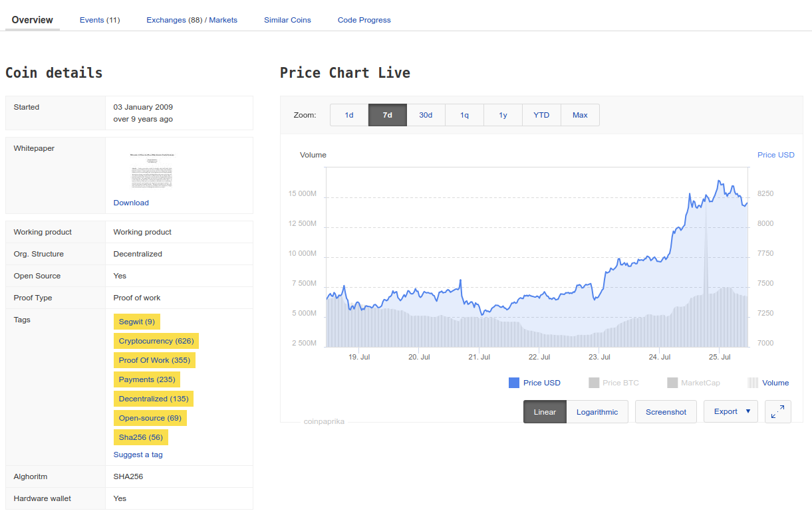Open the Similar Coins tab
This screenshot has height=517, width=812.
click(x=287, y=20)
